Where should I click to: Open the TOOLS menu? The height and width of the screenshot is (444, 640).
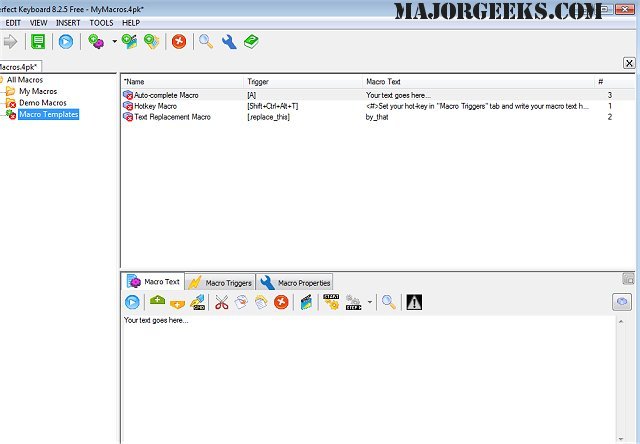(101, 23)
